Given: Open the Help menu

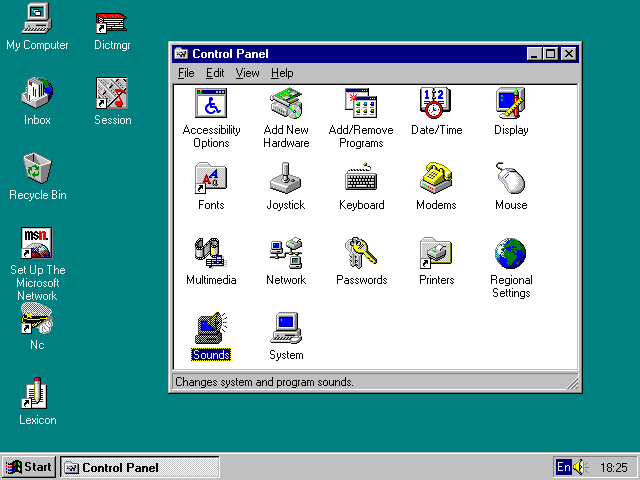Looking at the screenshot, I should (x=282, y=73).
